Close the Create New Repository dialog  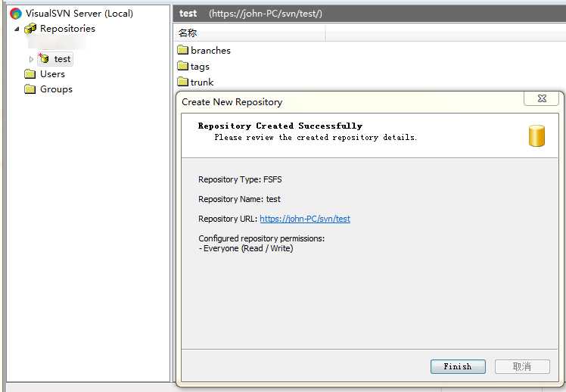coord(542,98)
